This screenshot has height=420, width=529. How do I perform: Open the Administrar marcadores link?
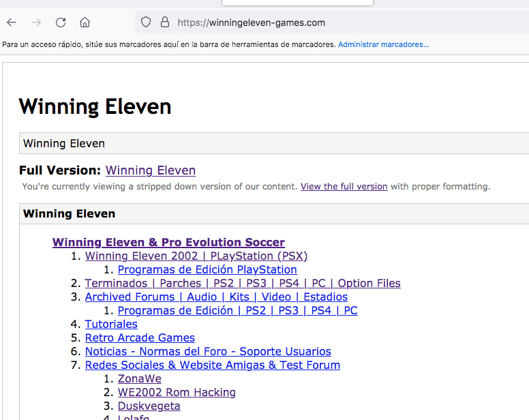click(384, 44)
